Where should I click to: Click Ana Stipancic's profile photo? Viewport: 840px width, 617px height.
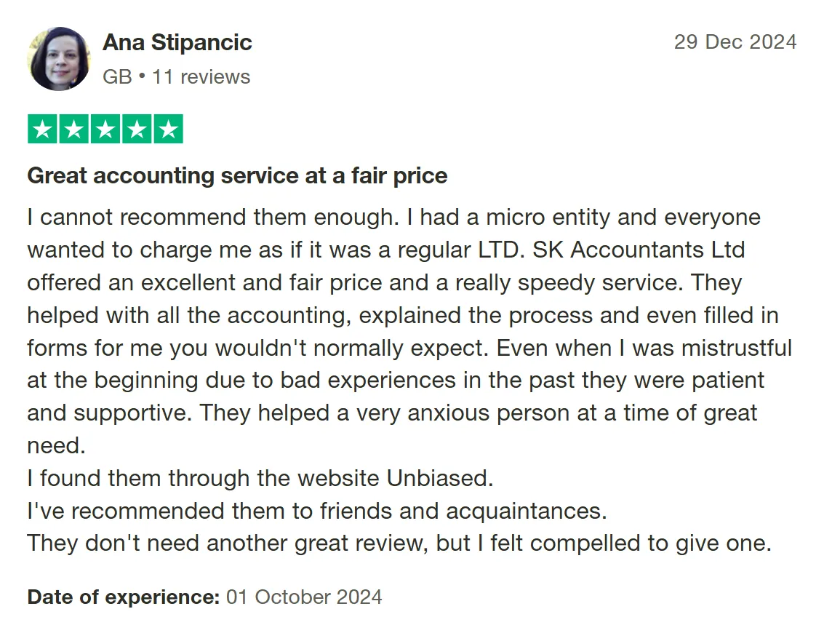(59, 59)
